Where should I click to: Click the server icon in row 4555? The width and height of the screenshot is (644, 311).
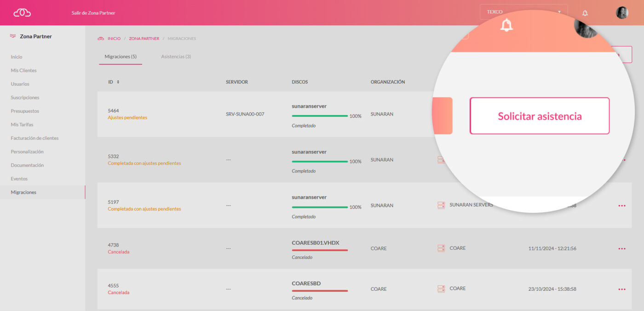(441, 288)
